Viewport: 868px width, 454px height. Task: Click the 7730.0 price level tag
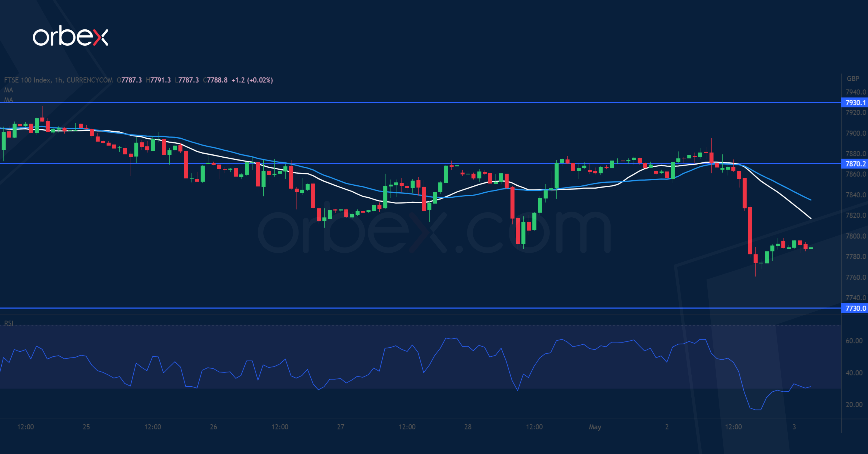point(855,308)
